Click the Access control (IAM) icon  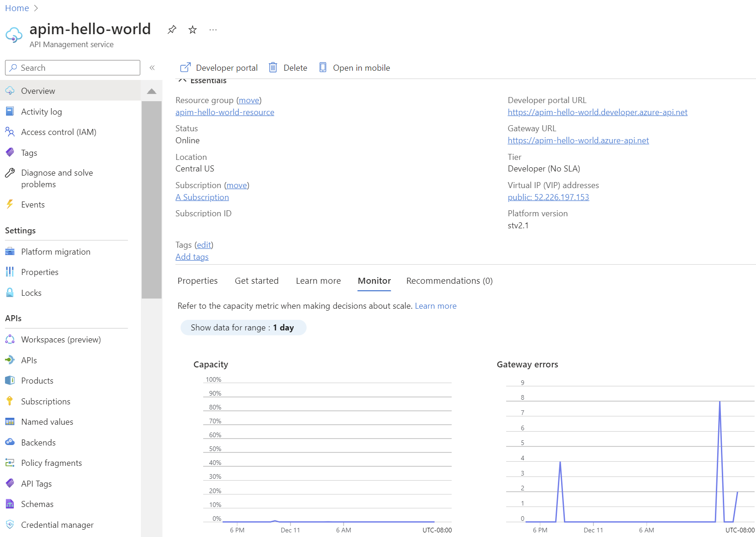coord(10,132)
